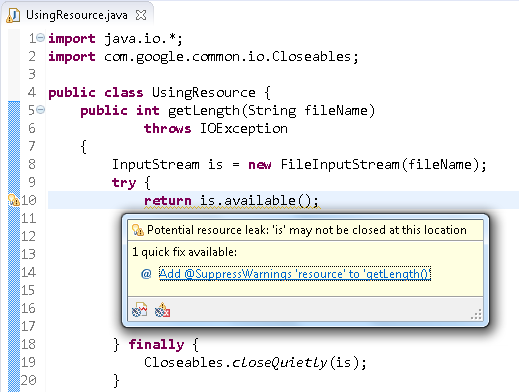Click 'FileInputStream(fileName)' on line 8

click(380, 164)
